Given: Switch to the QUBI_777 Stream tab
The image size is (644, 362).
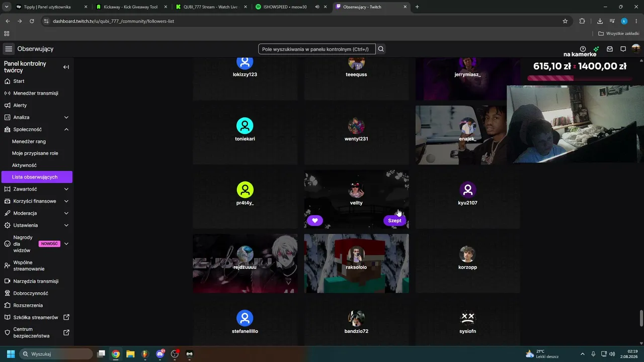Looking at the screenshot, I should [211, 7].
